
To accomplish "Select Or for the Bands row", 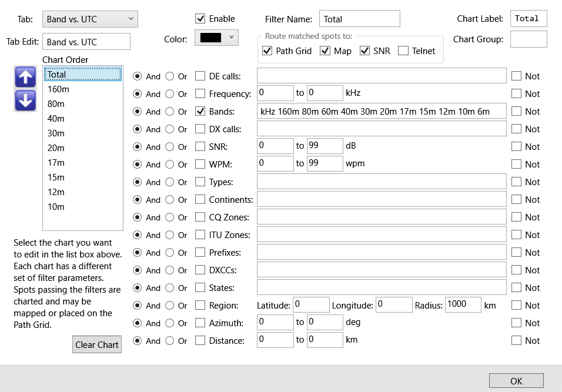I will pyautogui.click(x=169, y=112).
